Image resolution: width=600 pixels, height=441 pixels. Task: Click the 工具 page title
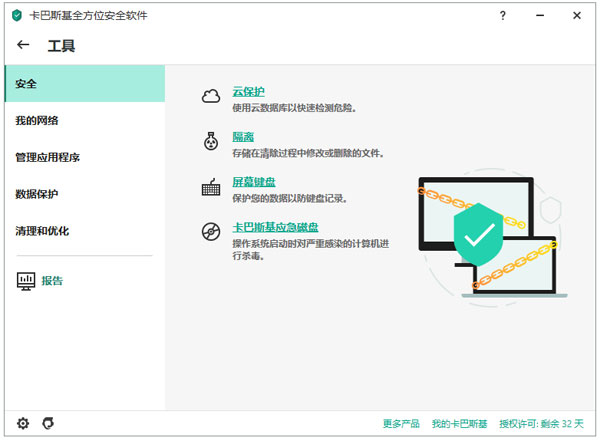point(61,46)
